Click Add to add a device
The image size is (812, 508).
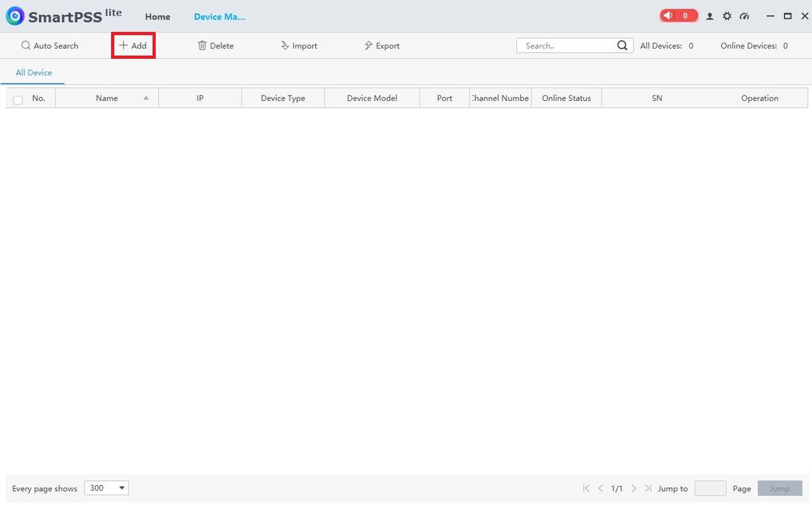[133, 45]
